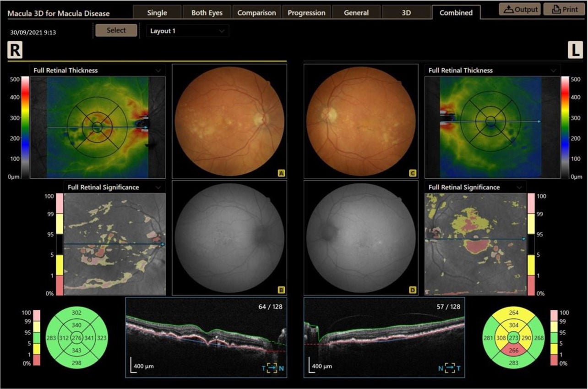Click the R right-eye indicator icon
Viewport: 588px width, 389px height.
15,50
